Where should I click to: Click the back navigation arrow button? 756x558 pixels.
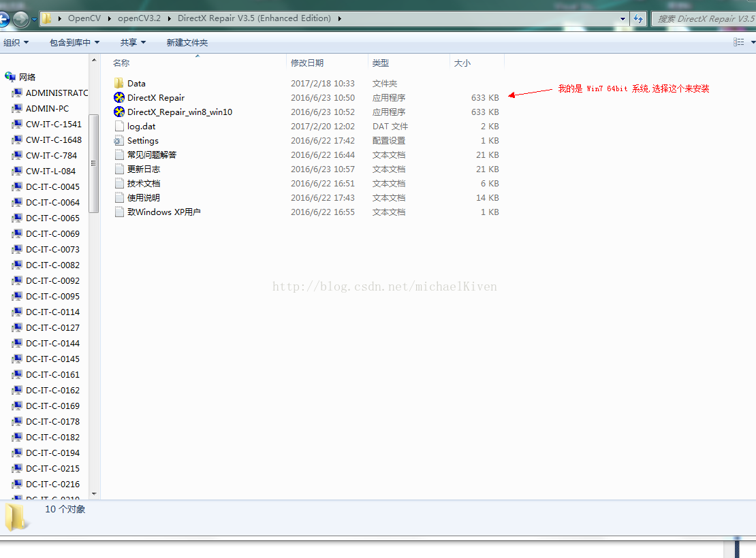tap(4, 19)
